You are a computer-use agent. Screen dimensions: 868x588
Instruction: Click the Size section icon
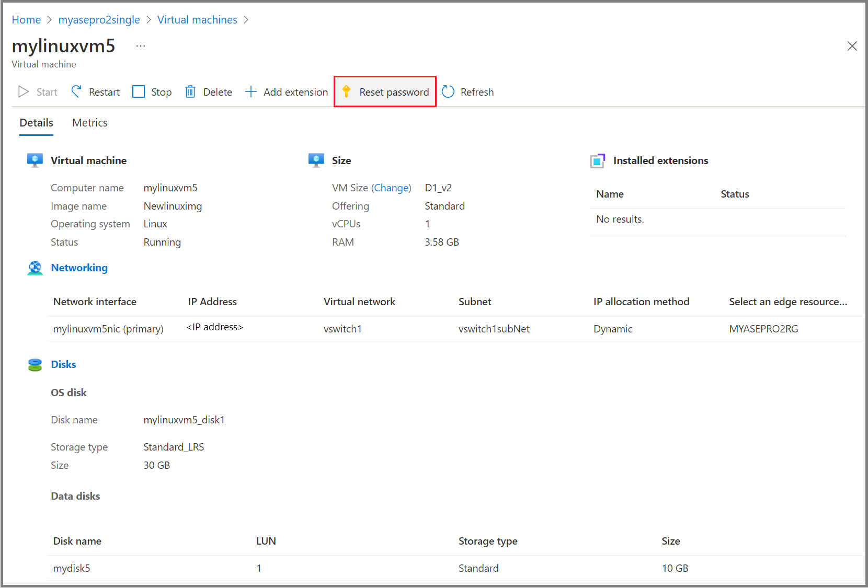pyautogui.click(x=316, y=160)
